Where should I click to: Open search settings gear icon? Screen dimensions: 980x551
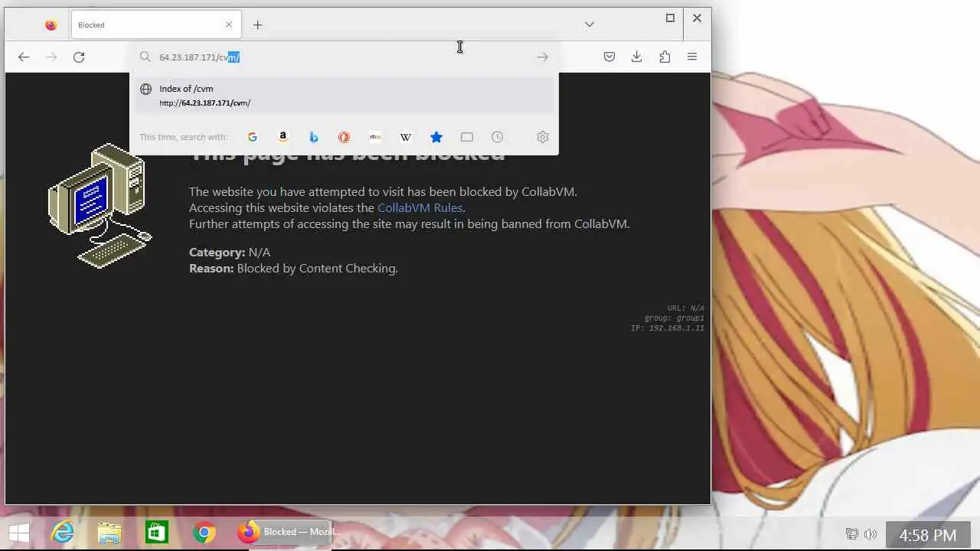tap(543, 137)
